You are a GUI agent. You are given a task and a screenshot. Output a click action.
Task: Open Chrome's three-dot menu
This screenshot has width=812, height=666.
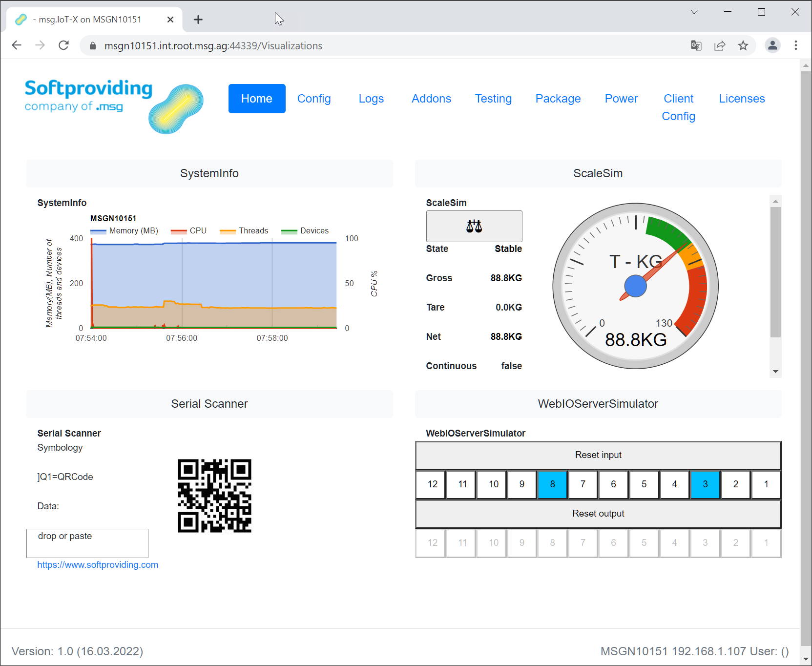[795, 45]
